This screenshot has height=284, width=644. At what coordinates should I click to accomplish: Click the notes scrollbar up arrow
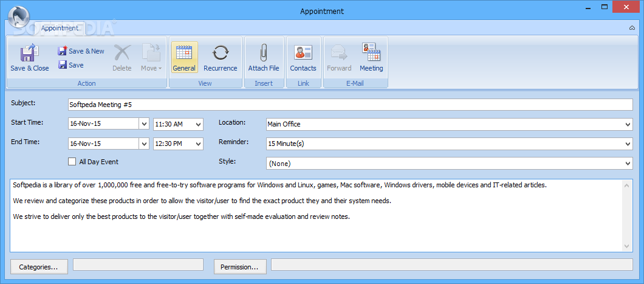pos(626,185)
